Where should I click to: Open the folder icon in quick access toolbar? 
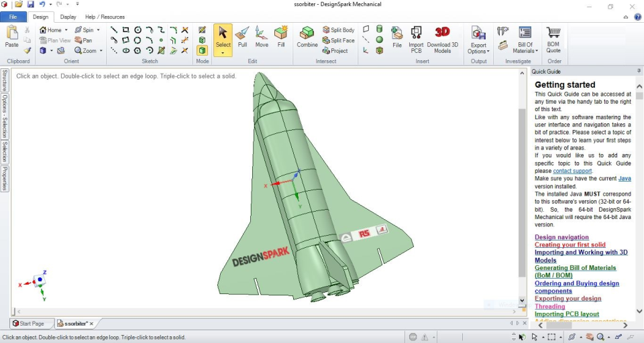click(x=19, y=5)
